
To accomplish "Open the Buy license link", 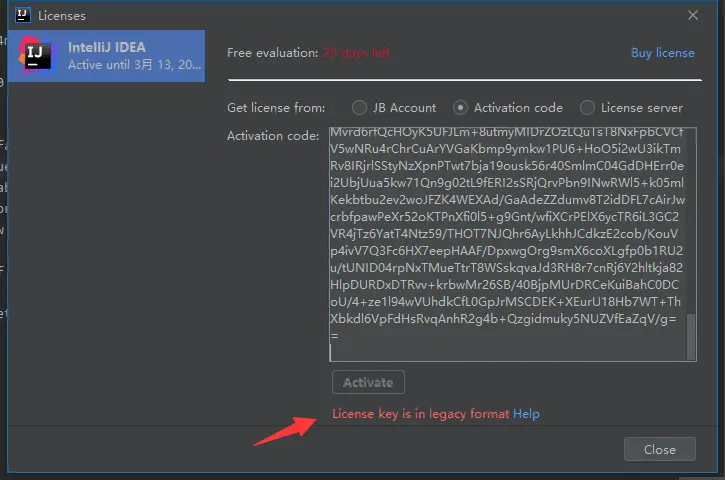I will 662,53.
